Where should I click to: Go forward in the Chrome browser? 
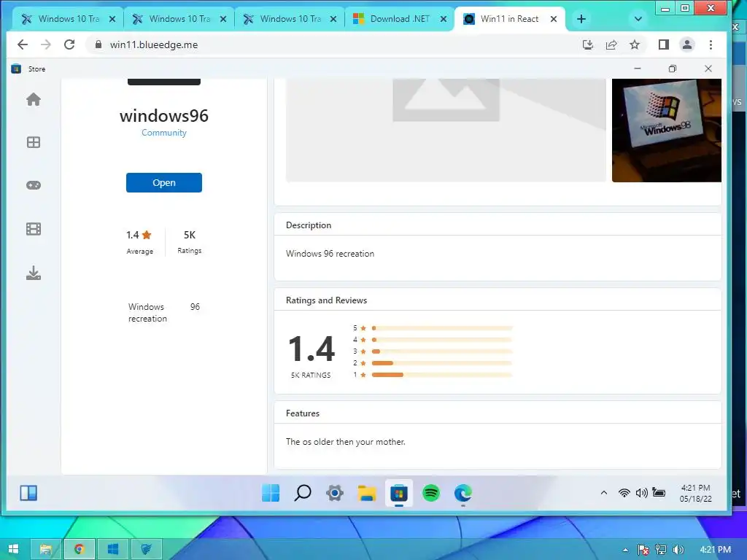(x=46, y=44)
